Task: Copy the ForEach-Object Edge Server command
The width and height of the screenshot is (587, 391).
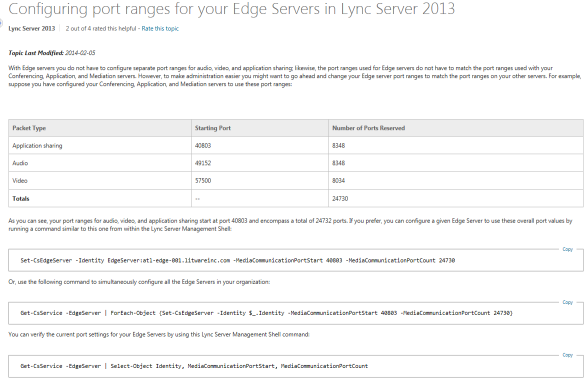Action: [x=568, y=302]
